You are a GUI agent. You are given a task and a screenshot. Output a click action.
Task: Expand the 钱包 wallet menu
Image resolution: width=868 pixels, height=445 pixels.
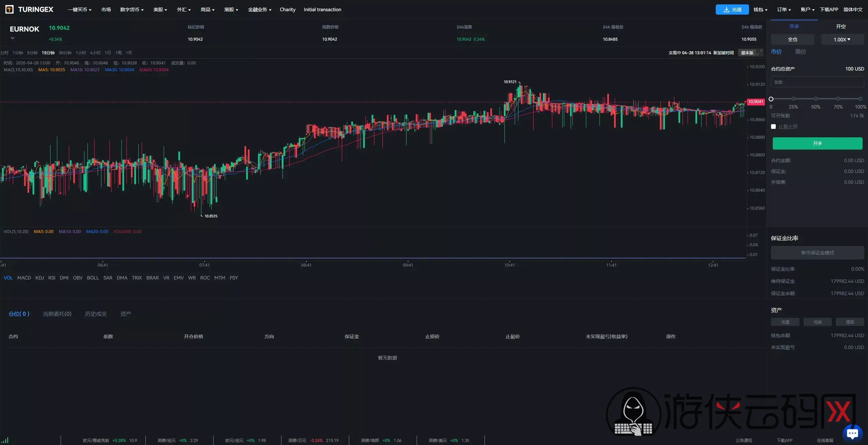pyautogui.click(x=761, y=9)
